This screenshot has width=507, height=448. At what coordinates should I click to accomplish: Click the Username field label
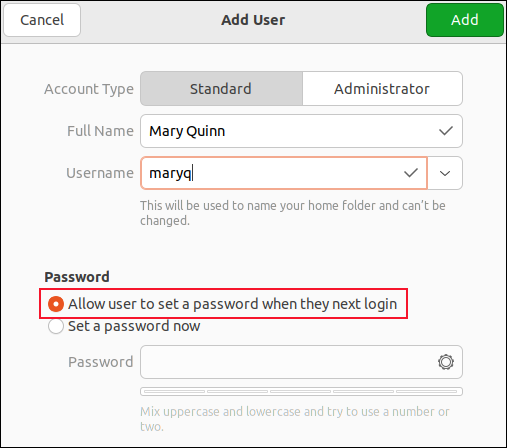coord(100,173)
